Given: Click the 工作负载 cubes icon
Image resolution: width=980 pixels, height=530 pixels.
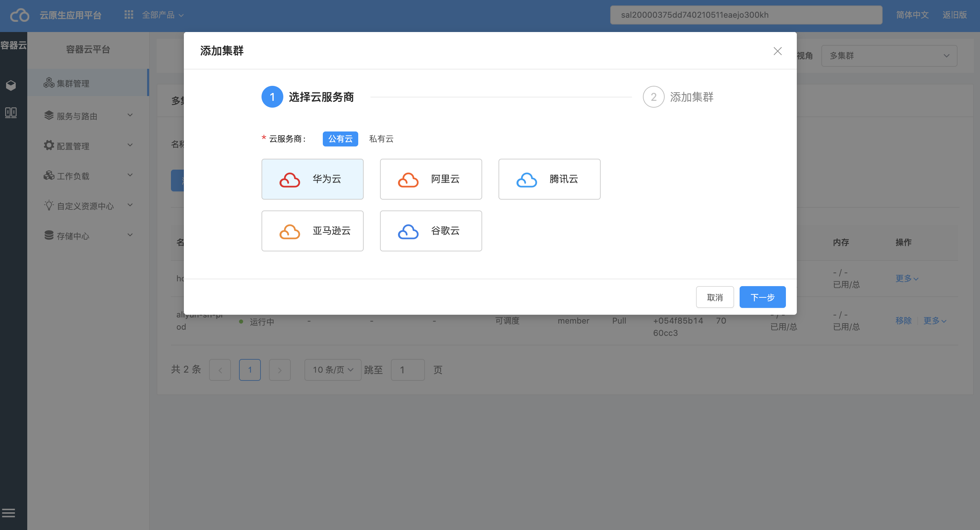Looking at the screenshot, I should click(x=49, y=175).
